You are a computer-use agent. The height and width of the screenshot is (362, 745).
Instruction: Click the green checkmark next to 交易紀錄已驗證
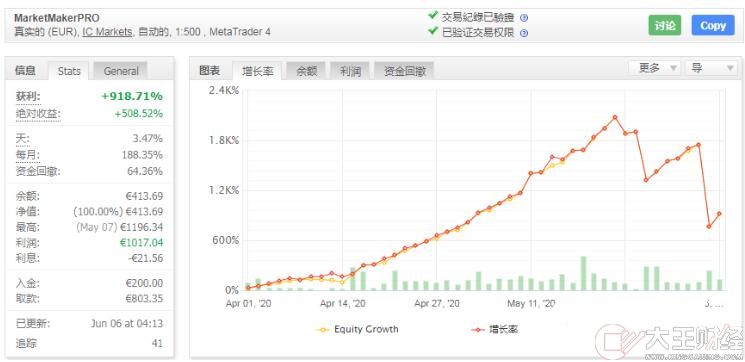[x=432, y=16]
